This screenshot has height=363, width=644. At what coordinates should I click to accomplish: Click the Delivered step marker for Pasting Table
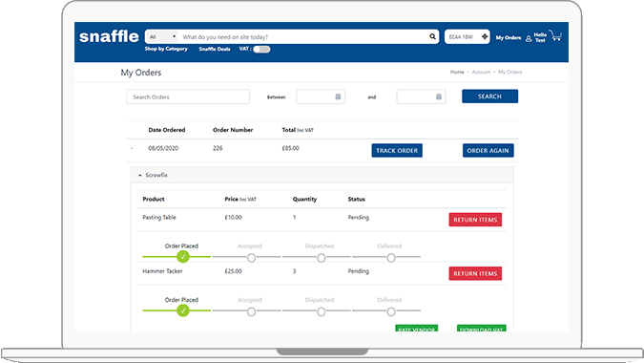coord(391,258)
